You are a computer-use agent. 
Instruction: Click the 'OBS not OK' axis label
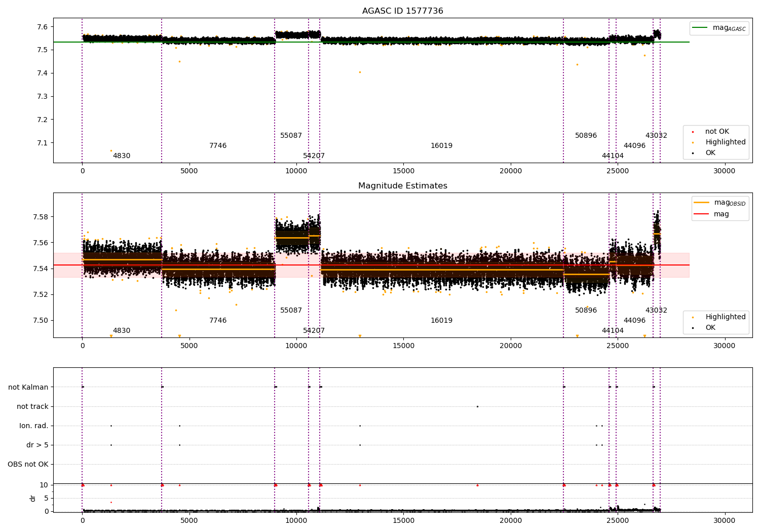pyautogui.click(x=28, y=465)
